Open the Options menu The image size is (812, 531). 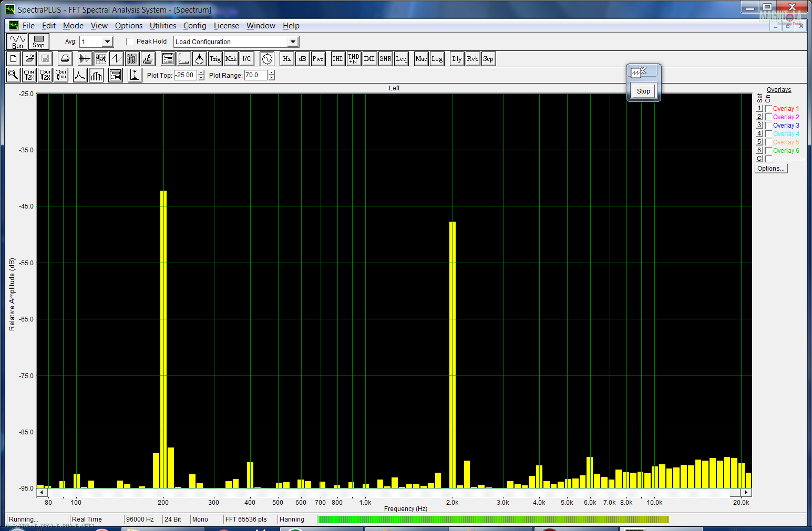(x=129, y=26)
